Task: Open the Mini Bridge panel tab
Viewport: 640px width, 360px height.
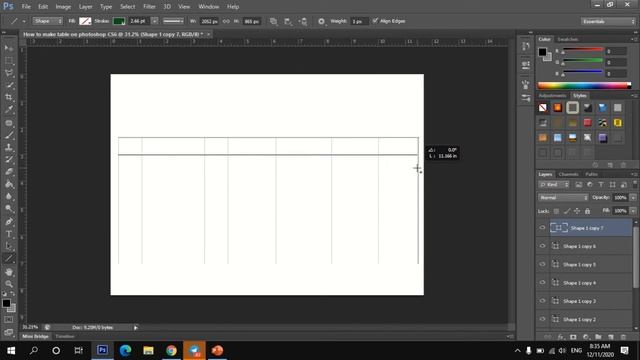Action: [x=36, y=336]
